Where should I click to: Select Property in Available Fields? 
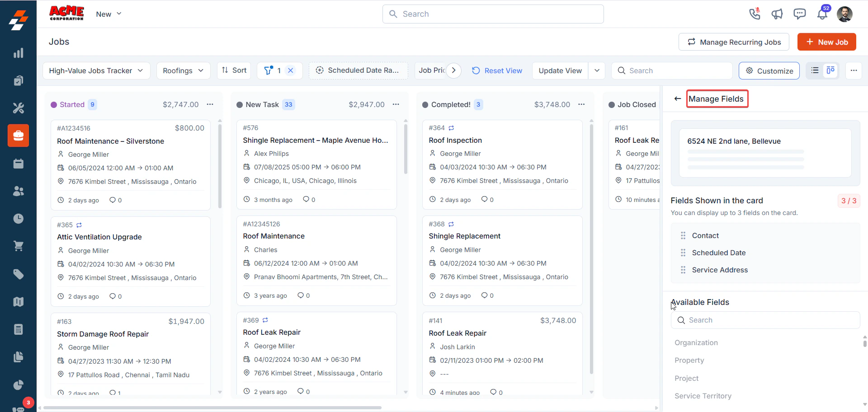point(689,360)
